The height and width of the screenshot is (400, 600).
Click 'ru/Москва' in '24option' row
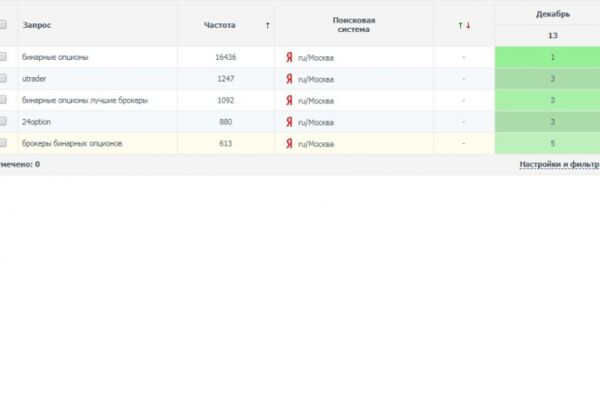coord(316,122)
